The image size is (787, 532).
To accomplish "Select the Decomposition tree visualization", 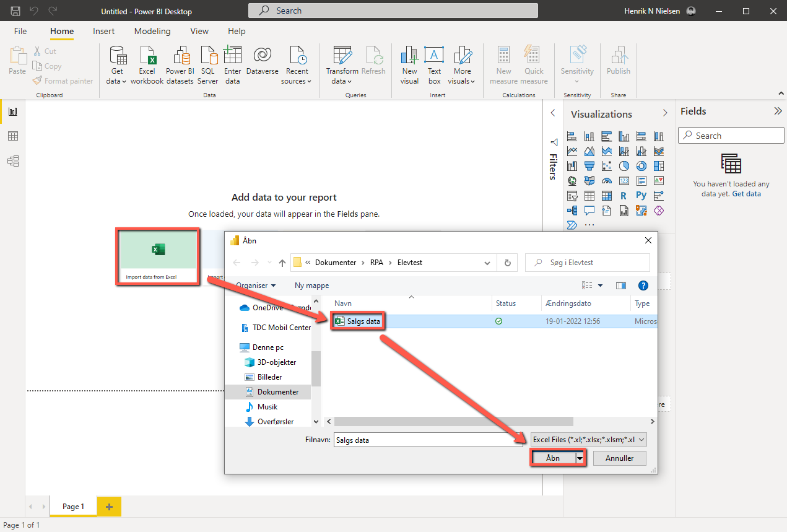I will point(572,211).
